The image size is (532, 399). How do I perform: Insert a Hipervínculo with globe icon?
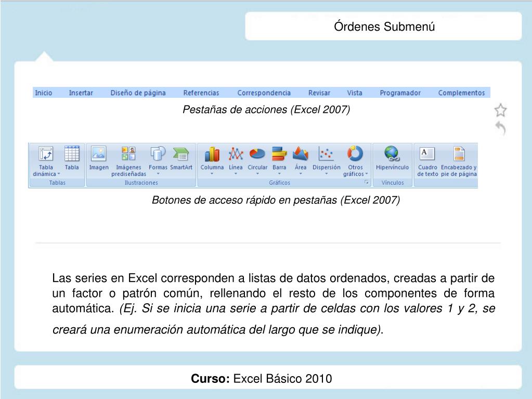pos(392,153)
